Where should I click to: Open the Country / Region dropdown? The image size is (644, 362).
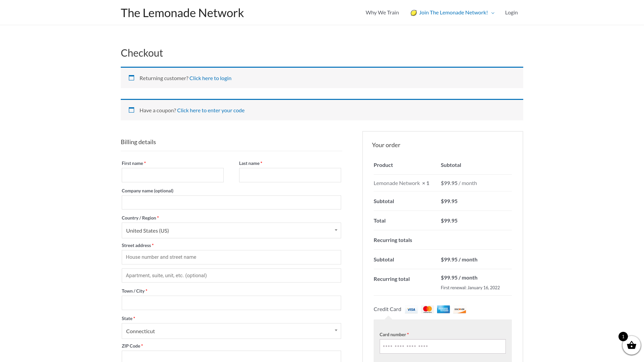[x=231, y=231]
